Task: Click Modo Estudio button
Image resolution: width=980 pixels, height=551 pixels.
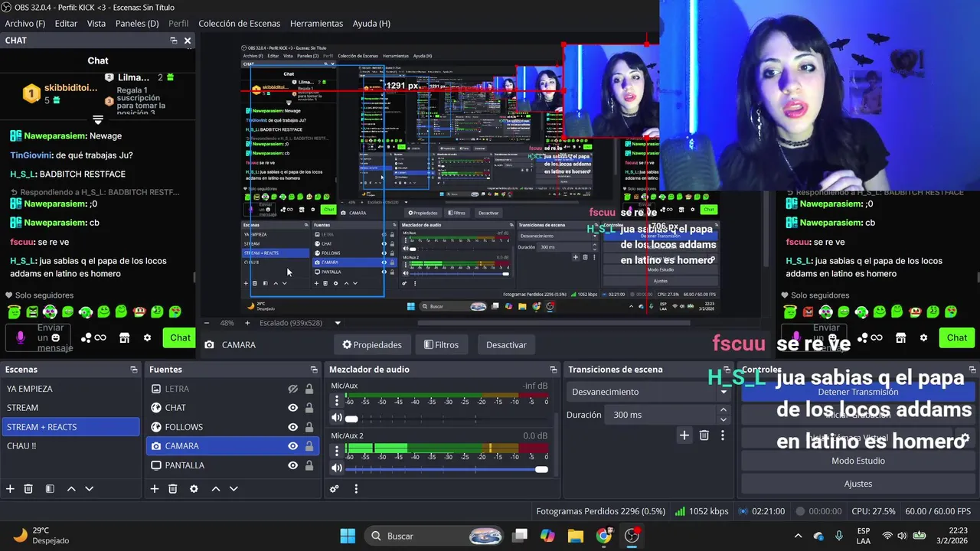Action: pos(858,461)
